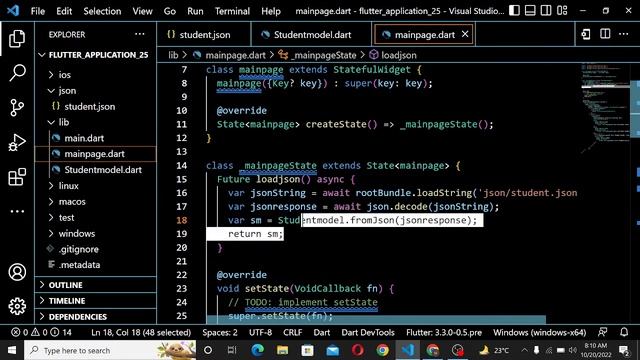This screenshot has width=640, height=360.
Task: Click the feedback icon in status bar
Action: point(602,332)
